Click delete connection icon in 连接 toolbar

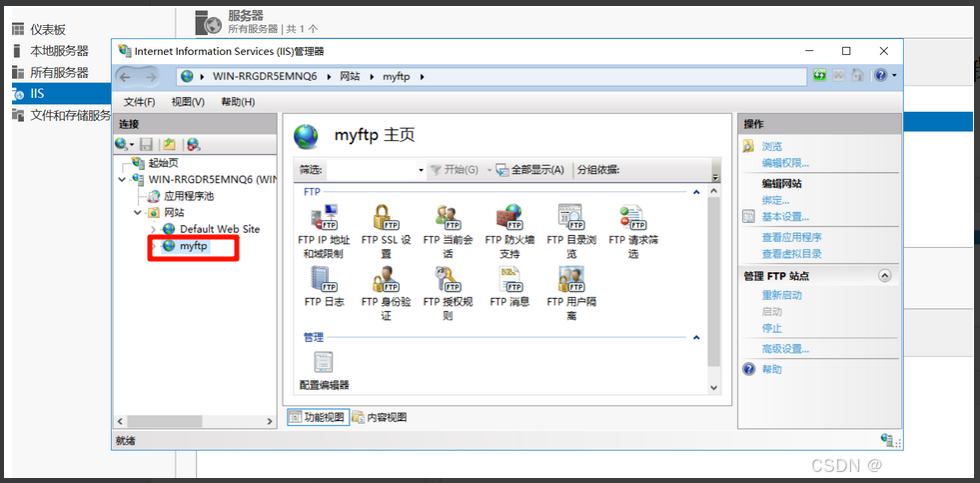193,145
